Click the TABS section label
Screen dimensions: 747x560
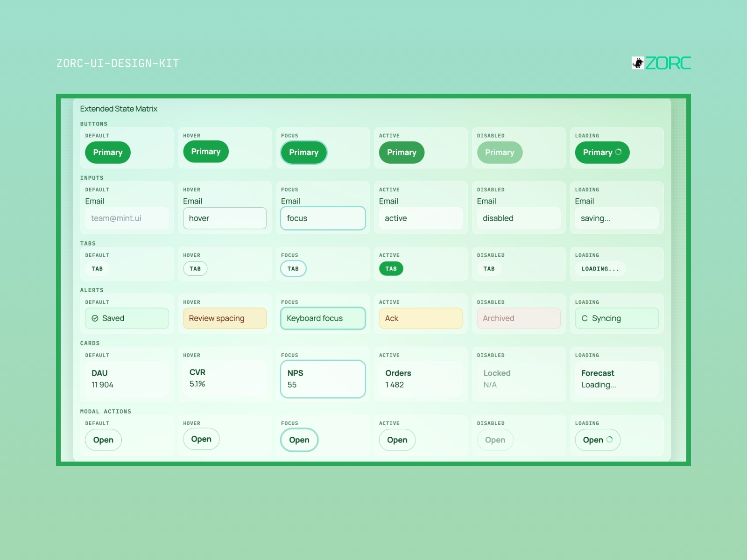[x=88, y=244]
